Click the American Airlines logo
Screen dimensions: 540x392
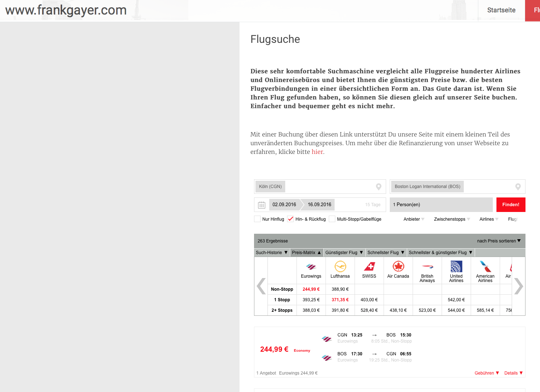tap(485, 266)
